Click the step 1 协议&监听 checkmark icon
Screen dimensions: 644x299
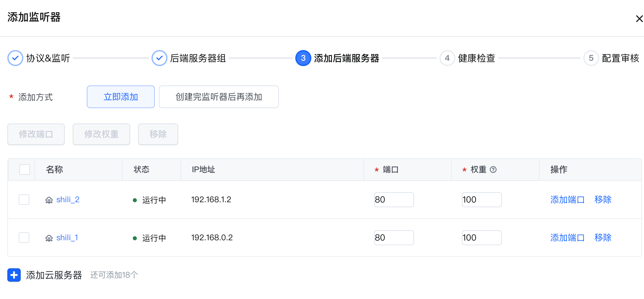(x=15, y=58)
